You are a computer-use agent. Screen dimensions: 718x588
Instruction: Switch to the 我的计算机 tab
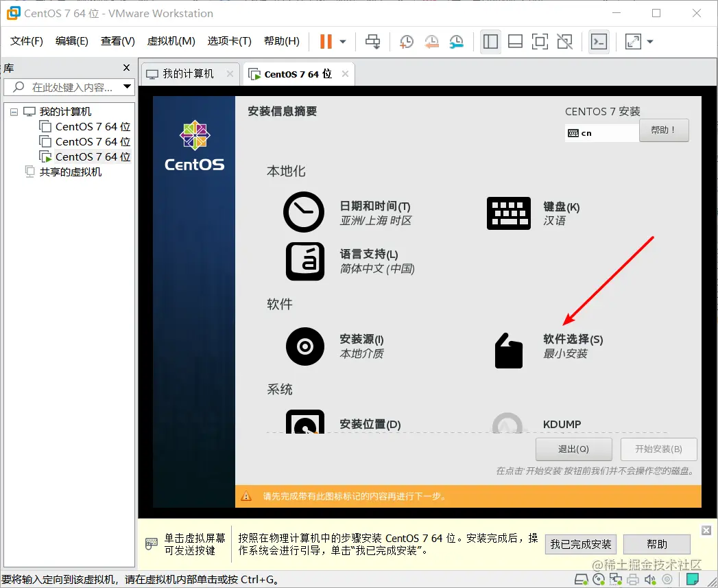188,74
